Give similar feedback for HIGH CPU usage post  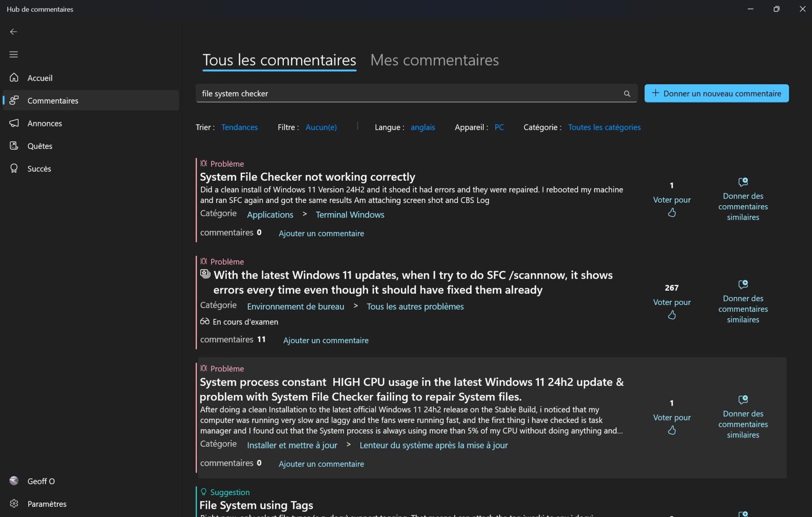click(x=743, y=417)
